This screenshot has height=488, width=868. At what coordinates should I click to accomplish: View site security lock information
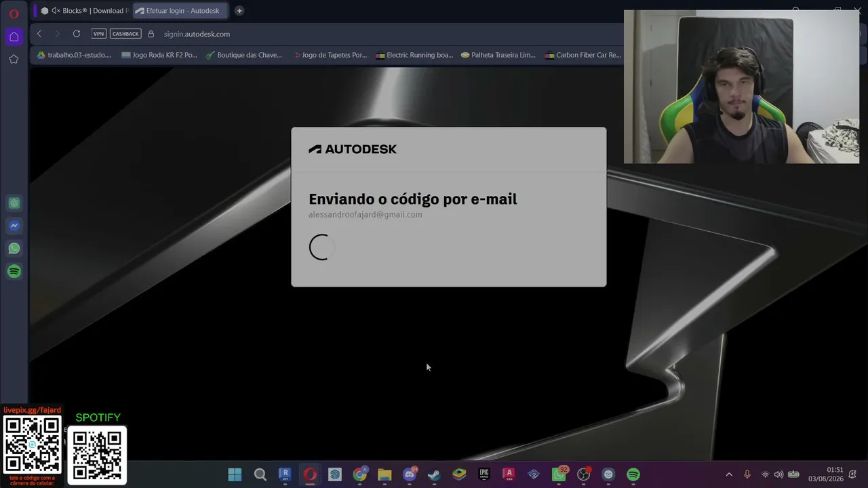[x=151, y=34]
